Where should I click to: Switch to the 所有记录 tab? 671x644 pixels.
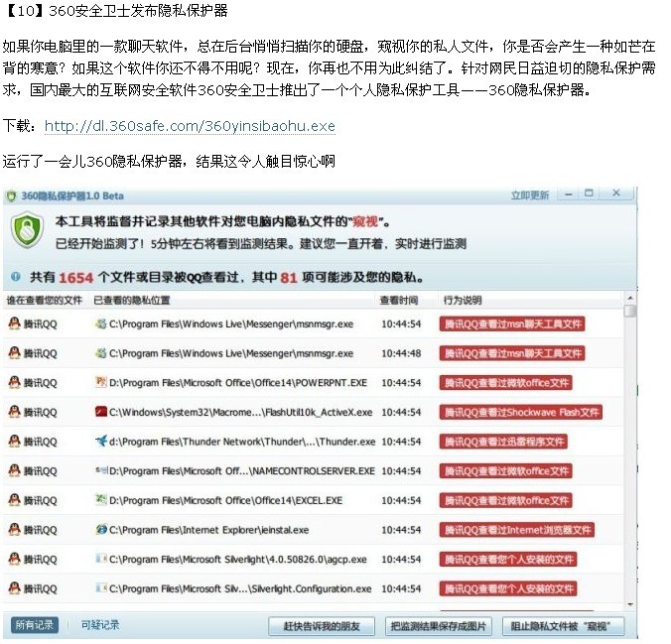[x=34, y=625]
